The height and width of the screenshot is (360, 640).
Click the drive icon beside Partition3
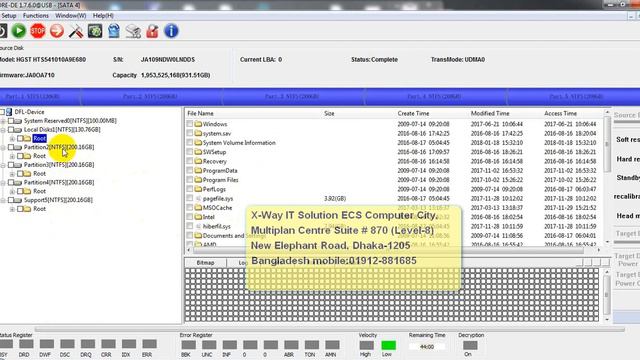pyautogui.click(x=18, y=165)
